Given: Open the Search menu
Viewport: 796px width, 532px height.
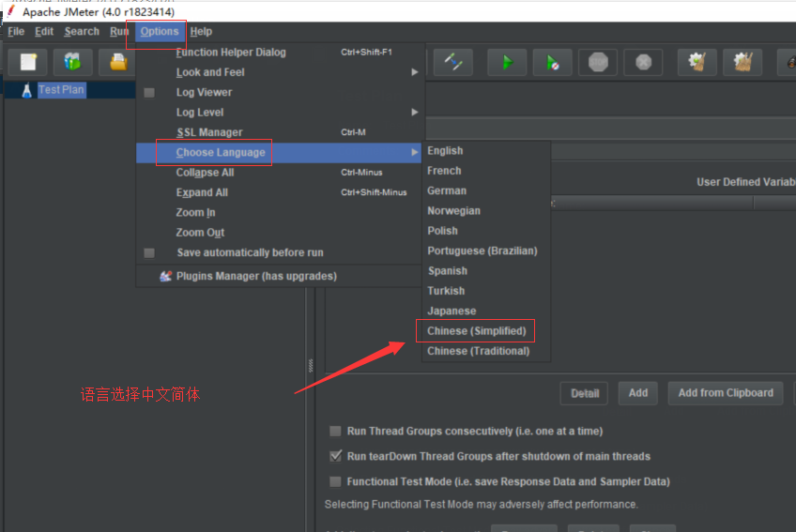Looking at the screenshot, I should [x=82, y=32].
